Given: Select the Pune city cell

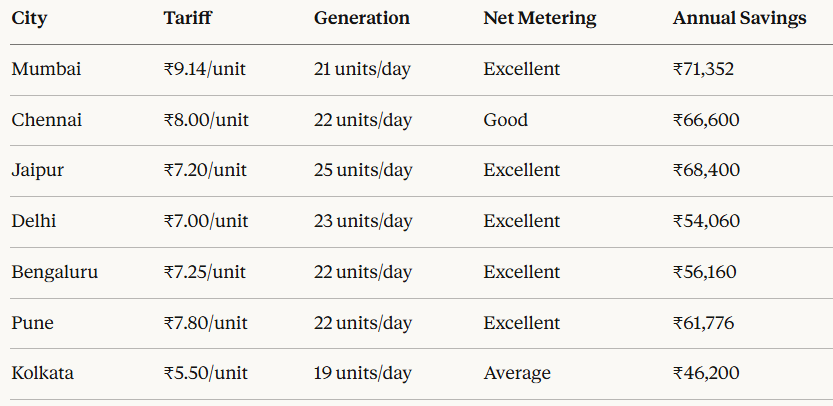Looking at the screenshot, I should pyautogui.click(x=32, y=323).
